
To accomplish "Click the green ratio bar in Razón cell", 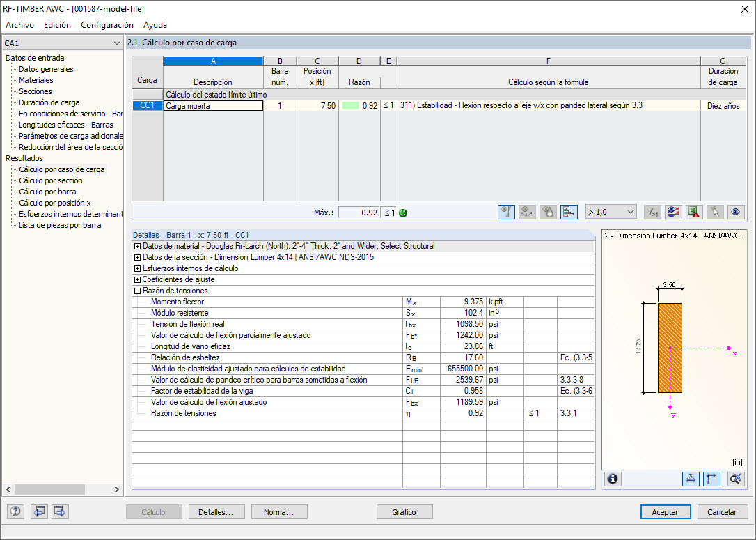I will point(351,106).
